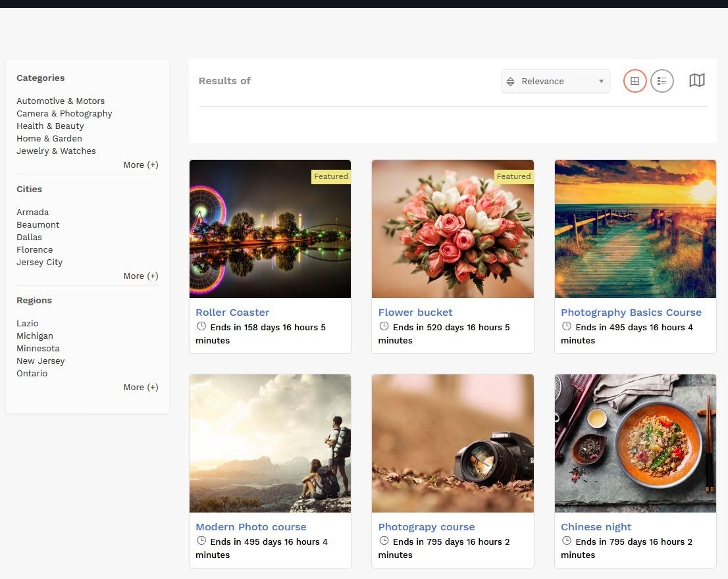The width and height of the screenshot is (728, 579).
Task: Expand More (+) under Cities
Action: coord(141,276)
